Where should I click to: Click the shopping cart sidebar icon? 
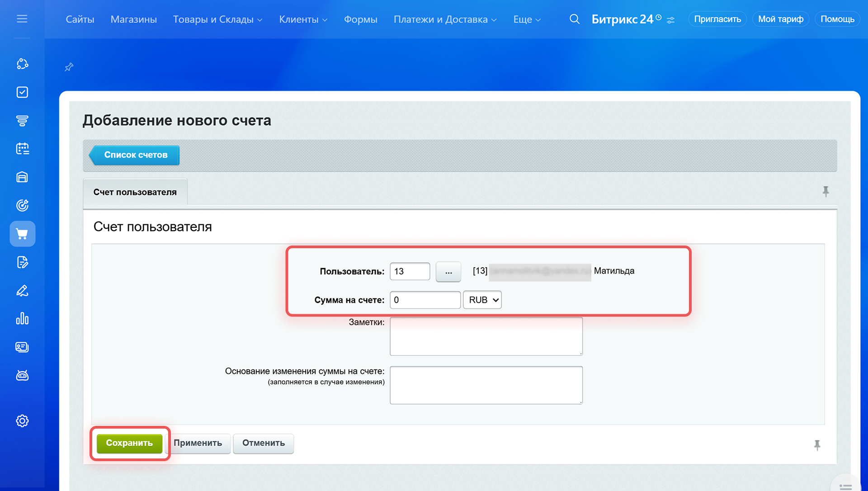[x=22, y=234]
